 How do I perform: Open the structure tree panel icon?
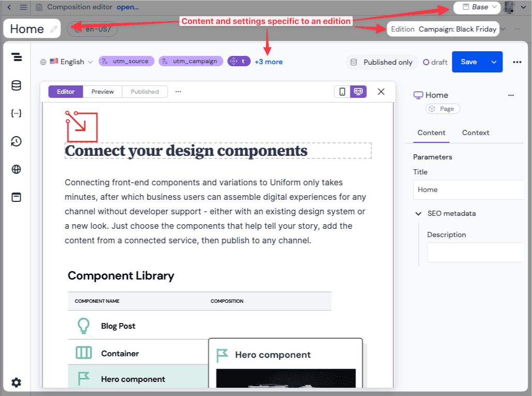(x=16, y=57)
